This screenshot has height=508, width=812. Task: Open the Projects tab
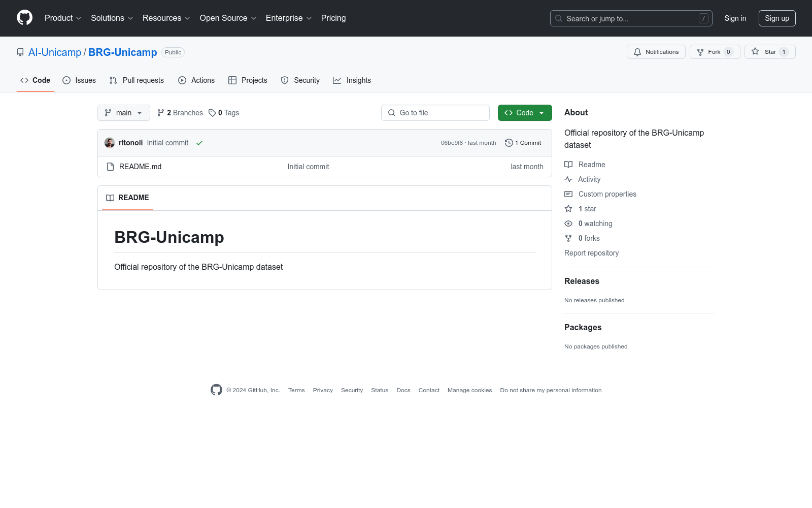click(x=248, y=80)
